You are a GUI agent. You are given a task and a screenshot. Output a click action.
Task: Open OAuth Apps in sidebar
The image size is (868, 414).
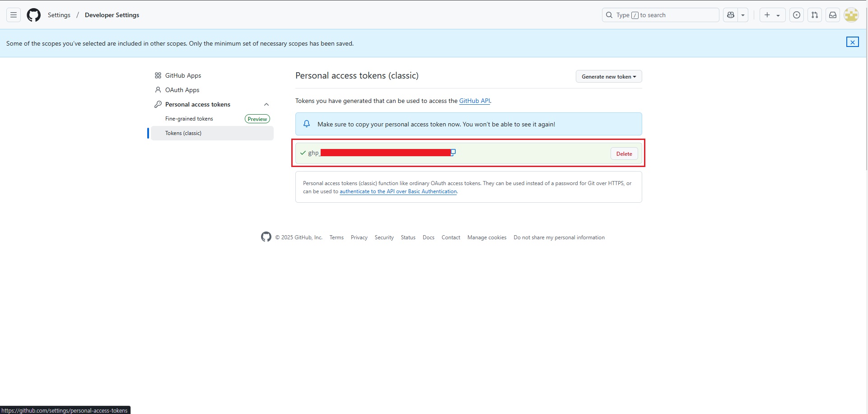click(182, 90)
